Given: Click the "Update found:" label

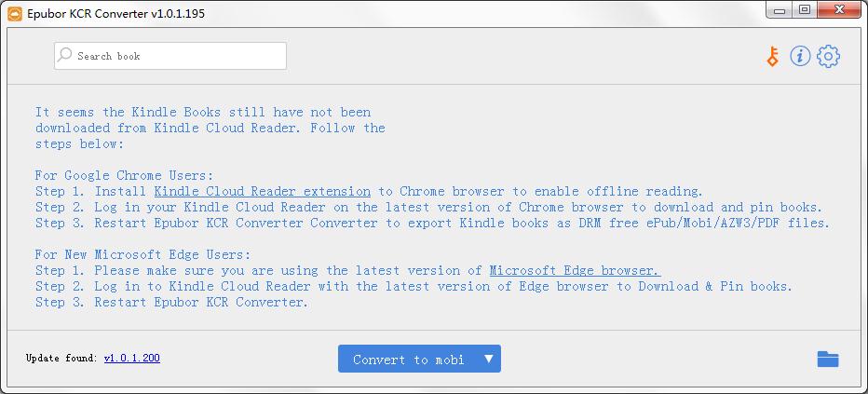Looking at the screenshot, I should 61,358.
